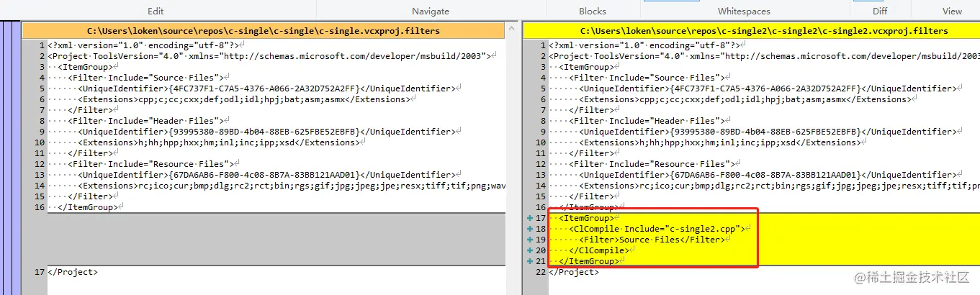Click 'Filter Include="Source Files"' in left pane

[x=148, y=78]
